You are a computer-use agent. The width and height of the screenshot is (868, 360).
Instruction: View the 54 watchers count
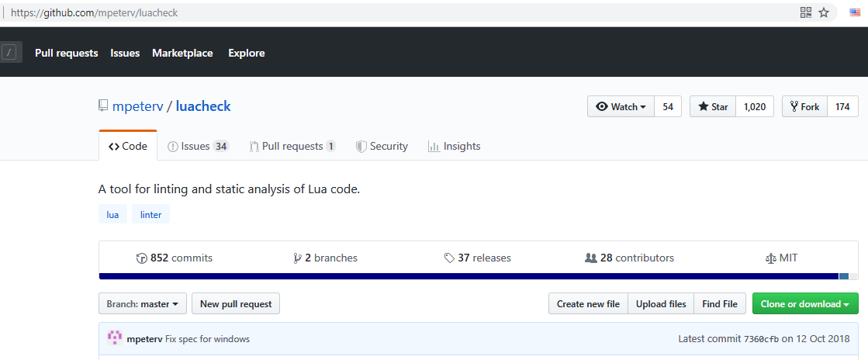pyautogui.click(x=668, y=107)
